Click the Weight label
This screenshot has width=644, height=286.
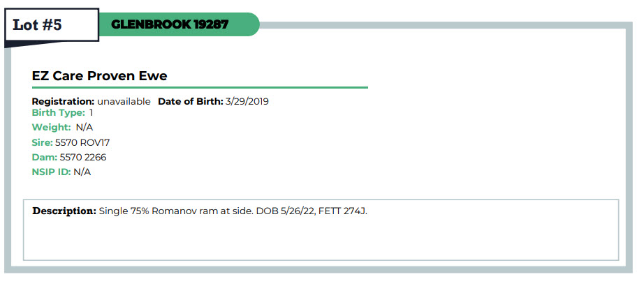52,128
